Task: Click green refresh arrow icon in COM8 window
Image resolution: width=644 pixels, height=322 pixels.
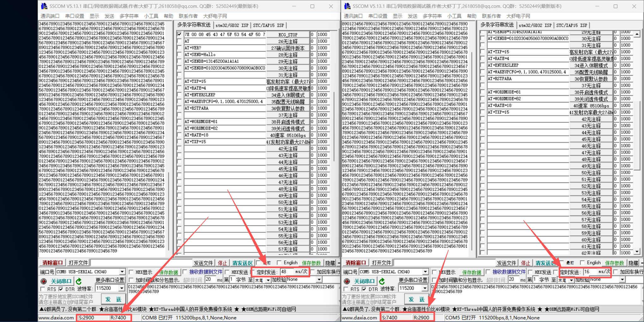Action: (79, 281)
